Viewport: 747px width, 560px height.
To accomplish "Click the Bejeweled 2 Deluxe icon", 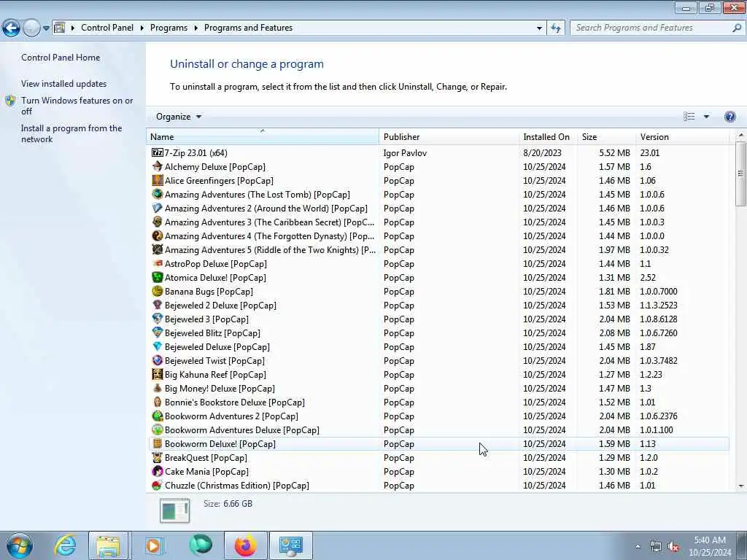I will (158, 305).
